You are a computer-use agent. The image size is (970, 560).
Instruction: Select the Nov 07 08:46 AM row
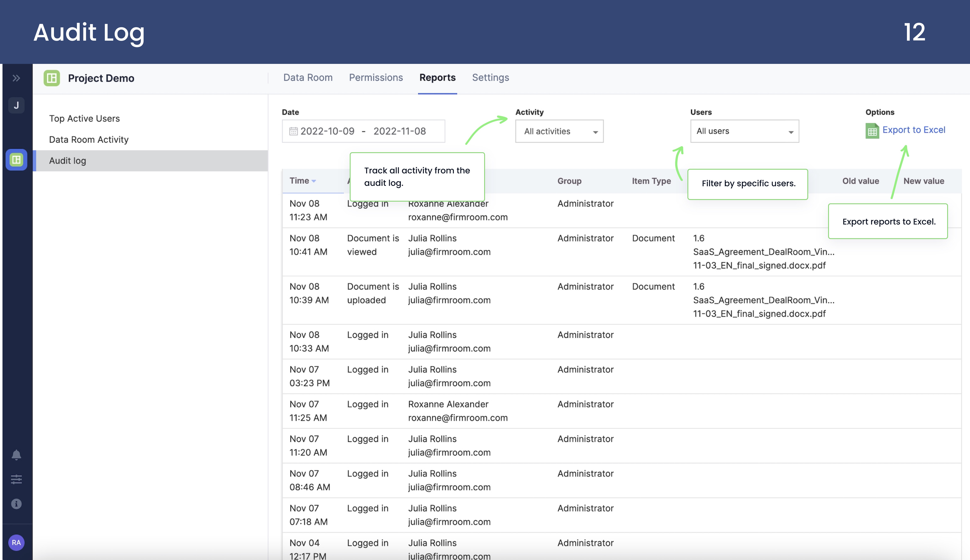[621, 480]
